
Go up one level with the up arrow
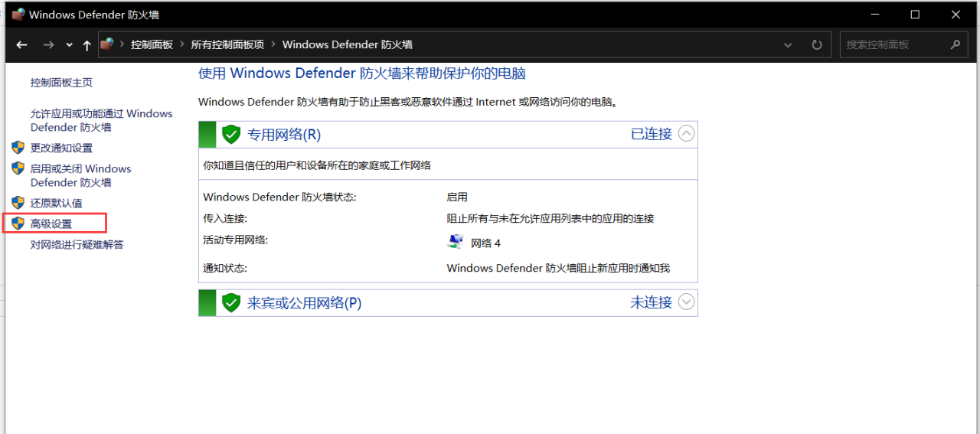point(87,45)
